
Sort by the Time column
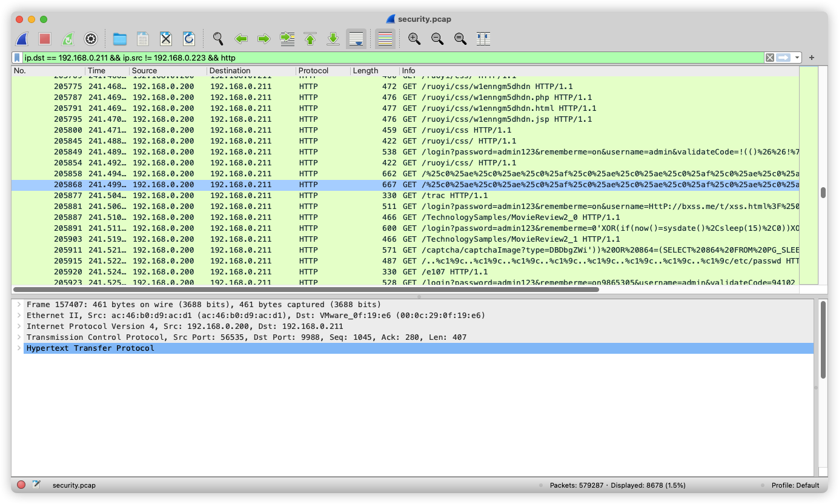pyautogui.click(x=107, y=71)
